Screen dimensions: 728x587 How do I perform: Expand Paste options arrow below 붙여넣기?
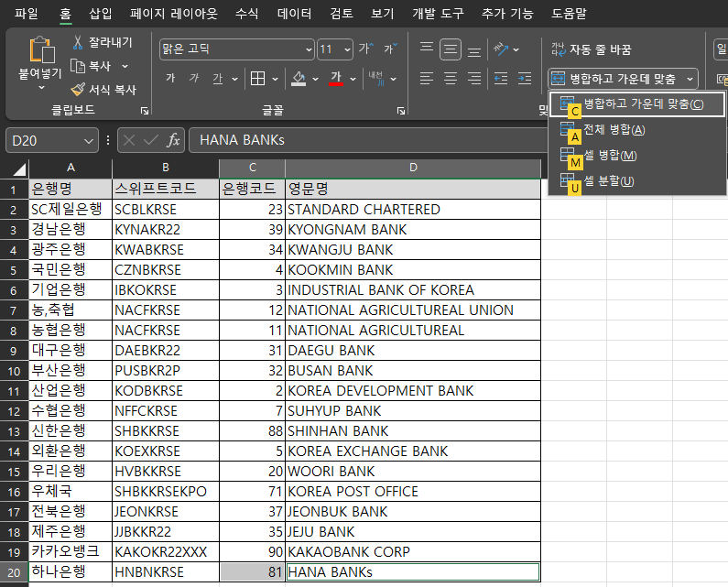41,88
